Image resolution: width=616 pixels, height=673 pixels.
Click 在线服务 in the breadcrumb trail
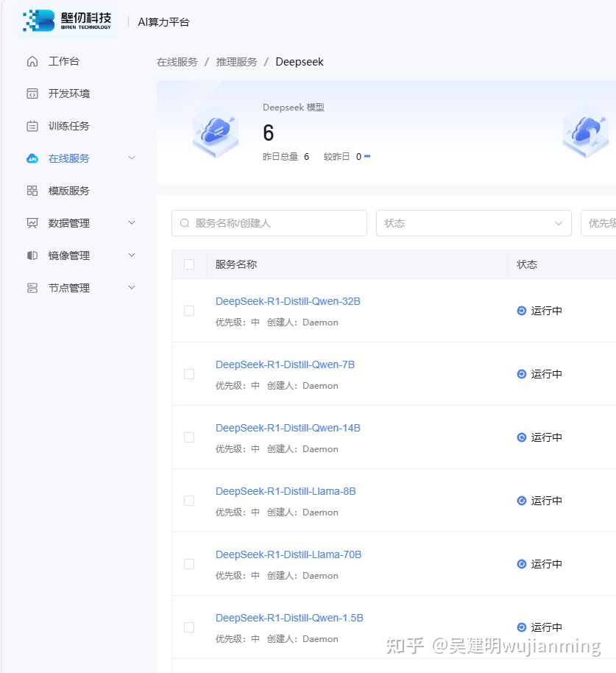tap(178, 62)
